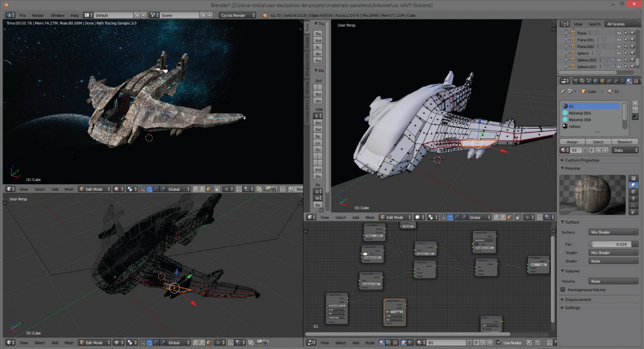This screenshot has height=349, width=644.
Task: Open the Material properties tab icon
Action: coord(629,81)
